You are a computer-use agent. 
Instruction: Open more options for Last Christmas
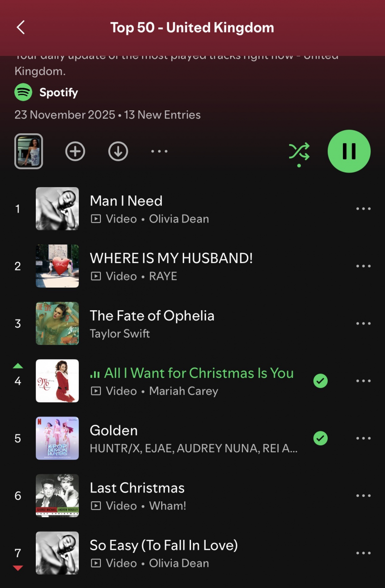pos(363,495)
